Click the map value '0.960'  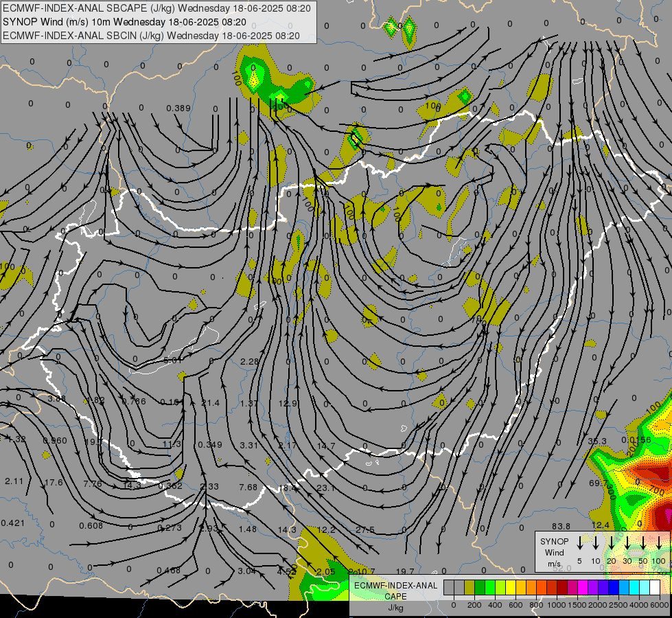point(55,440)
